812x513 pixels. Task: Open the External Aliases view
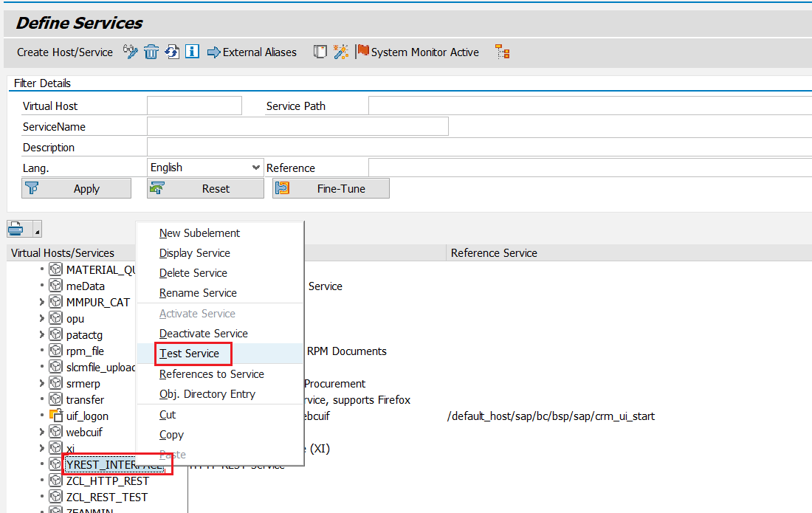(x=252, y=52)
